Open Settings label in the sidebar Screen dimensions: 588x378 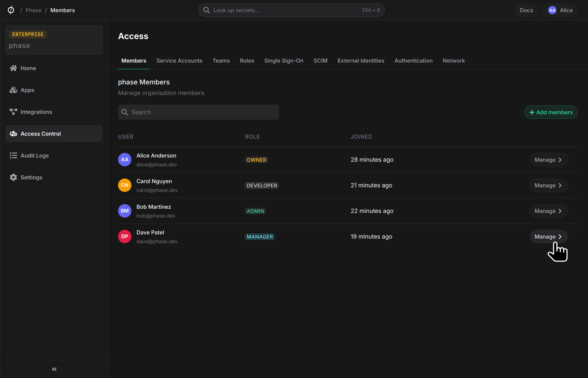click(31, 177)
